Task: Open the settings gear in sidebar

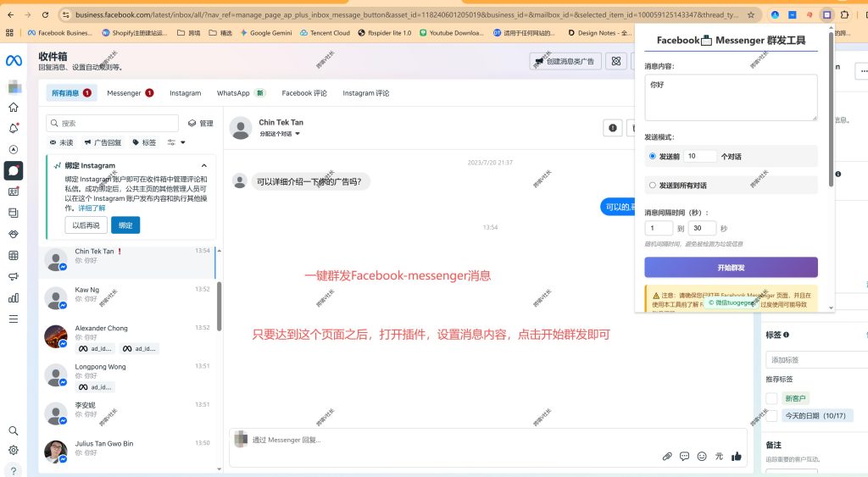Action: coord(14,451)
